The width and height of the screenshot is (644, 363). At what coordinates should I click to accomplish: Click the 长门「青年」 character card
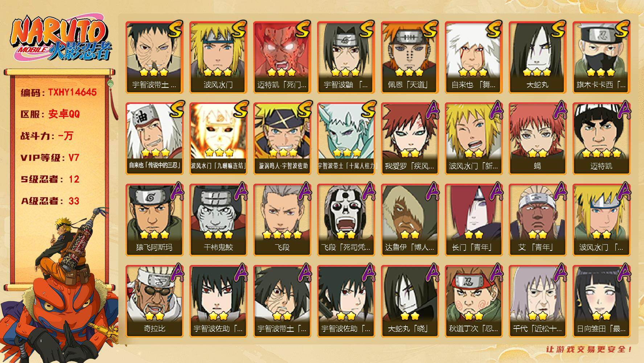point(473,220)
